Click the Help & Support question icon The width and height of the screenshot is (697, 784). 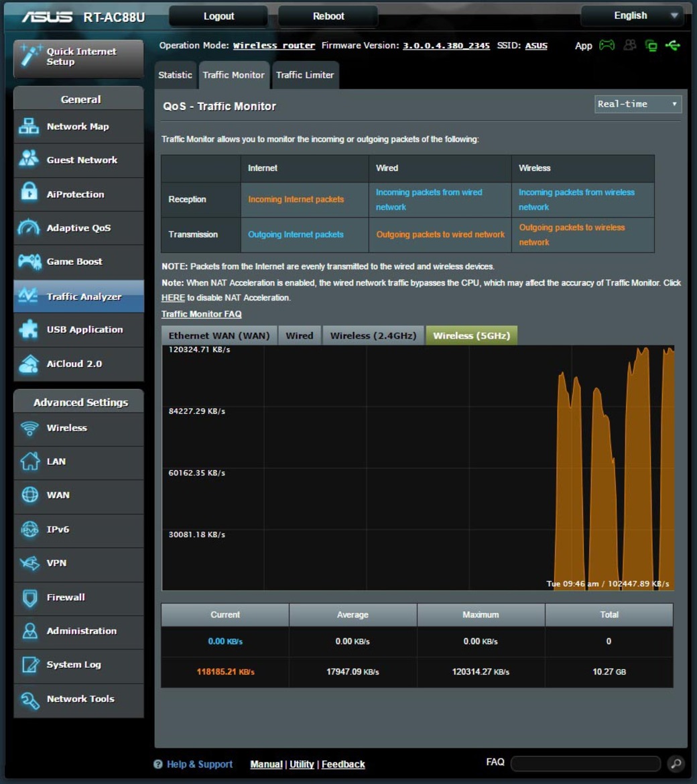point(158,764)
